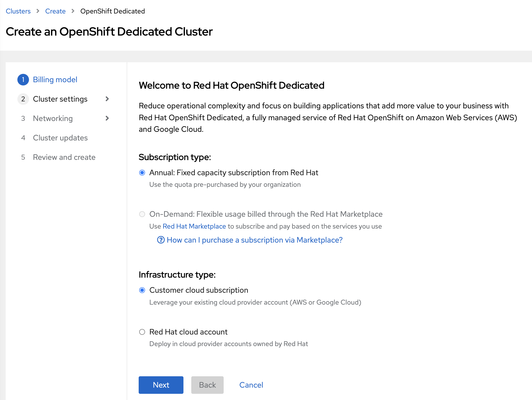
Task: Select Annual fixed capacity subscription type
Action: click(x=142, y=173)
